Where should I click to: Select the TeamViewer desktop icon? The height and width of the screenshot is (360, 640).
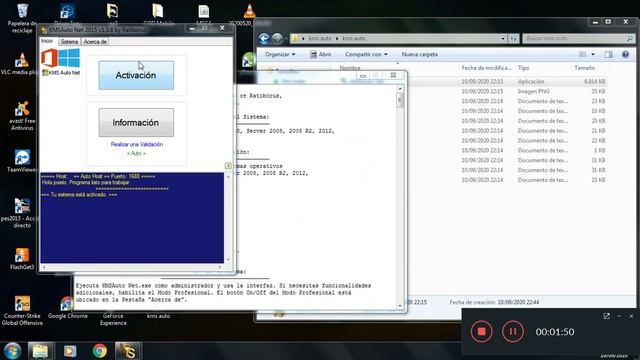coord(22,161)
